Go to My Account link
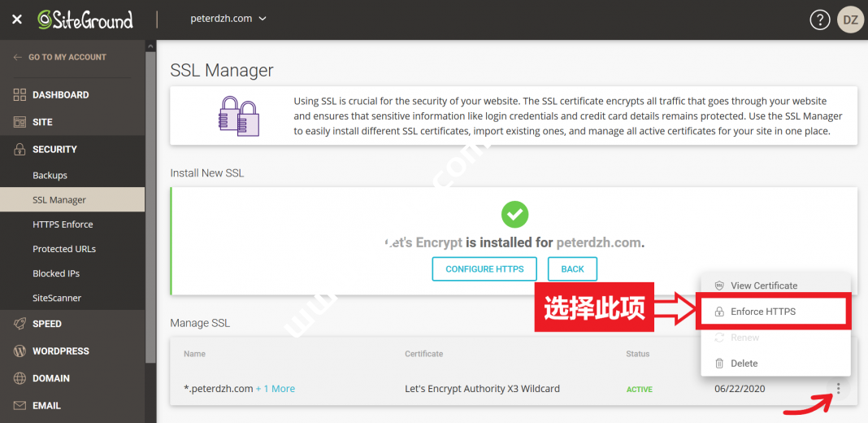The image size is (868, 423). click(67, 57)
